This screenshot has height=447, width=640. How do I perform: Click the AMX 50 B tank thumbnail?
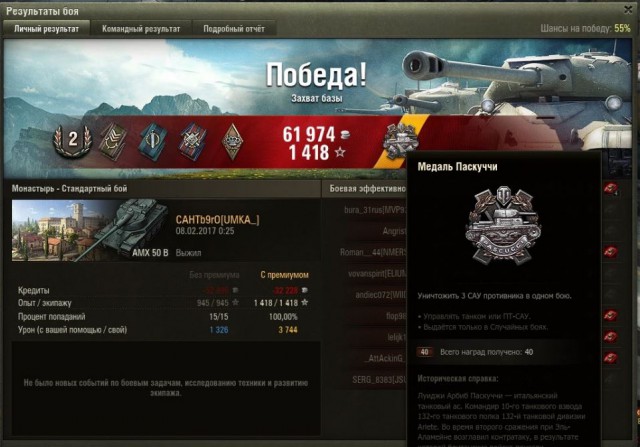pyautogui.click(x=91, y=230)
